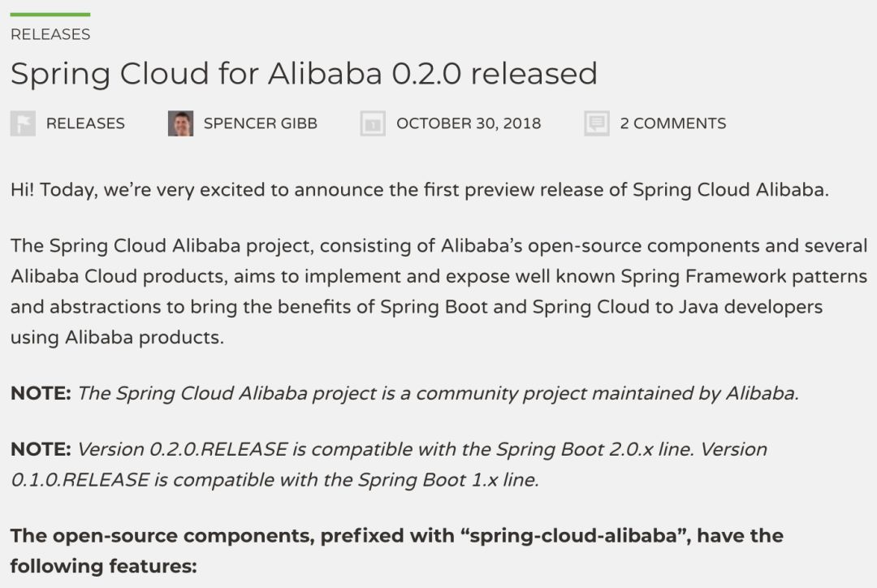877x588 pixels.
Task: Click the comments speech bubble icon
Action: click(597, 123)
